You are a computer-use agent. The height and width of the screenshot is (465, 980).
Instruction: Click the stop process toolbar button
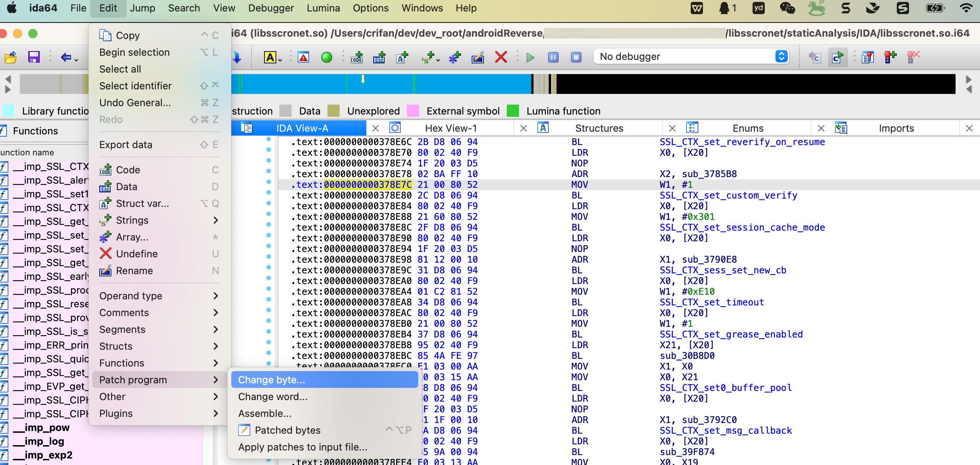(x=576, y=57)
